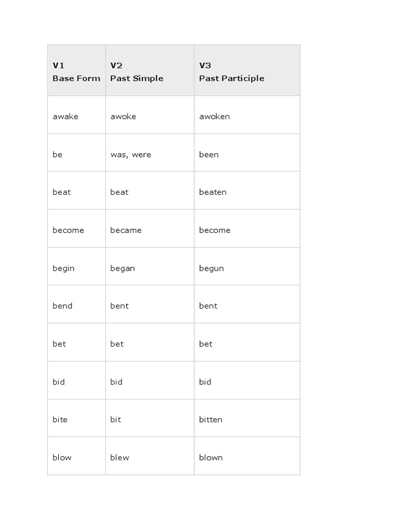Click the word "begin" in base form column
The height and width of the screenshot is (532, 399).
(x=63, y=268)
